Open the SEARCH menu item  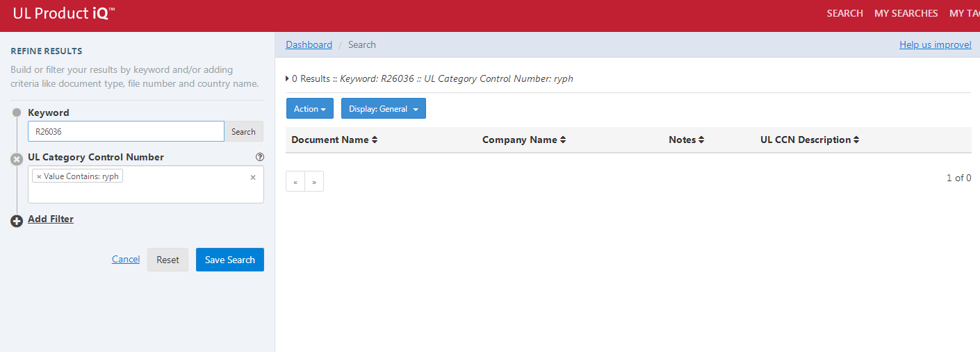click(844, 13)
